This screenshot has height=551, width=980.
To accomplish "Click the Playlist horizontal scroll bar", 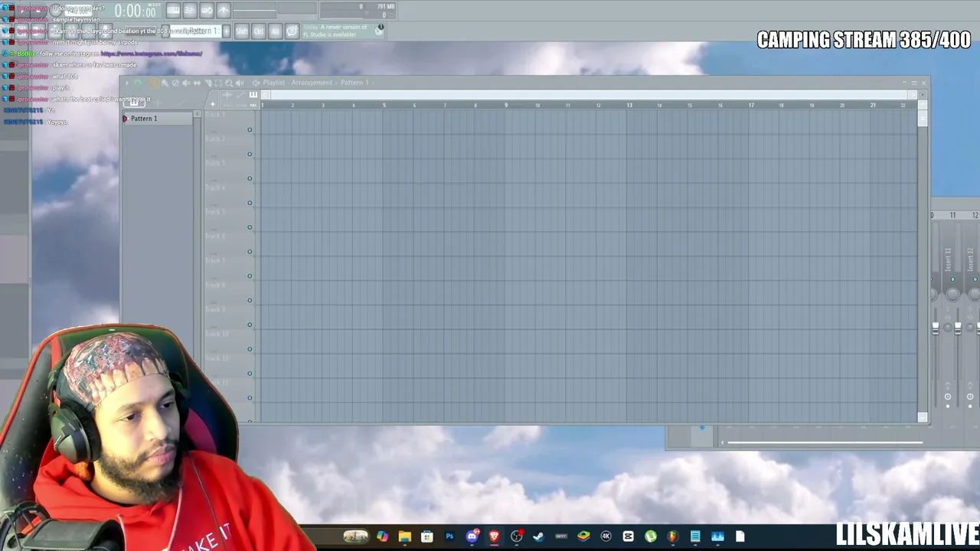I will tap(586, 95).
